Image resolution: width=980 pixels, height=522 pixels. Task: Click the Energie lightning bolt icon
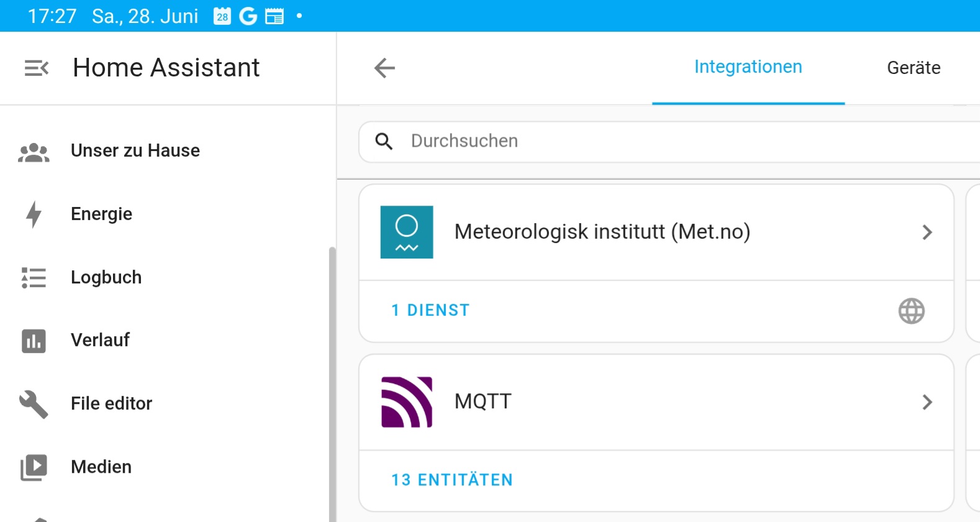34,214
